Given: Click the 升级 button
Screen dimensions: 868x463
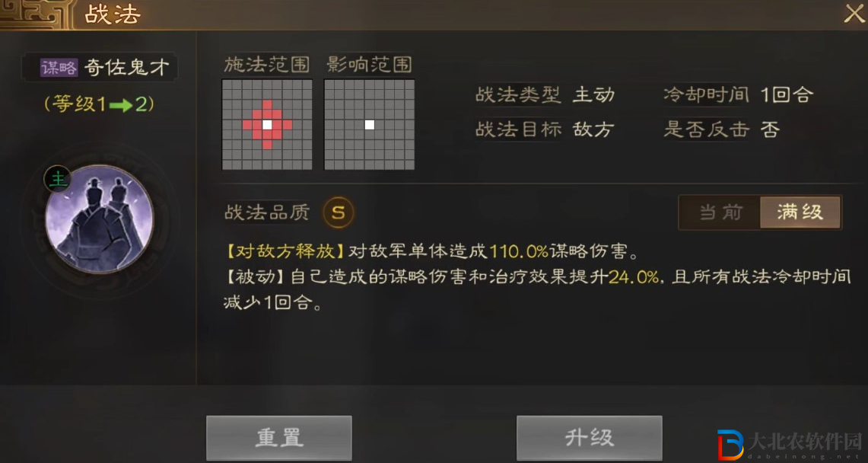Looking at the screenshot, I should pyautogui.click(x=589, y=438).
